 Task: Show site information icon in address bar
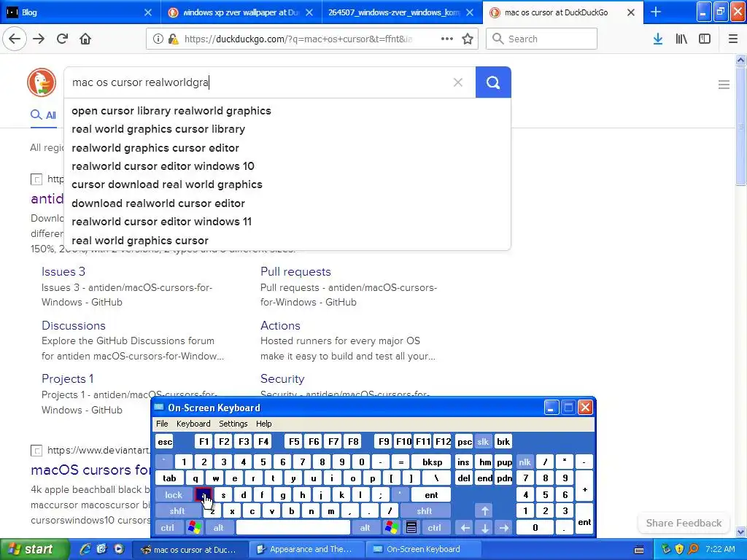point(158,39)
